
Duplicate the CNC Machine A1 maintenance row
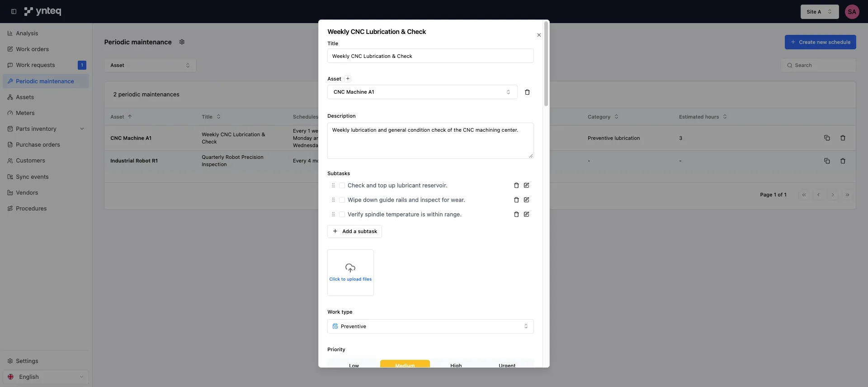[827, 138]
